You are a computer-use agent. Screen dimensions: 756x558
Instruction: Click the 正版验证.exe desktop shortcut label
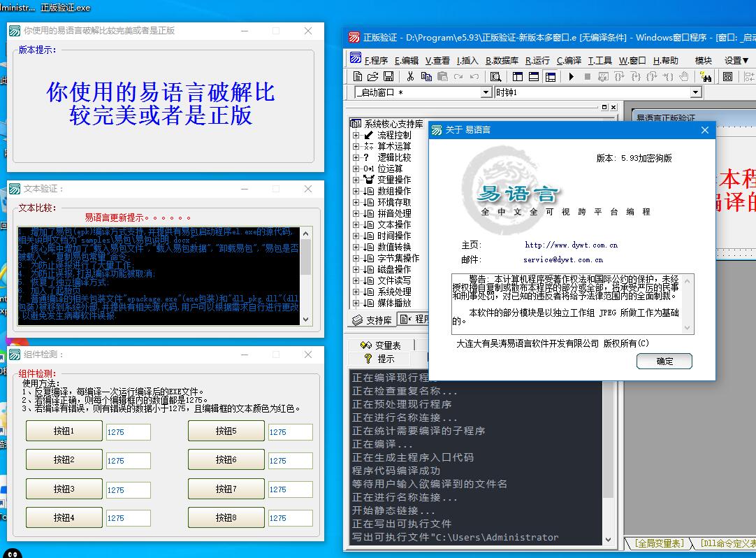[66, 8]
